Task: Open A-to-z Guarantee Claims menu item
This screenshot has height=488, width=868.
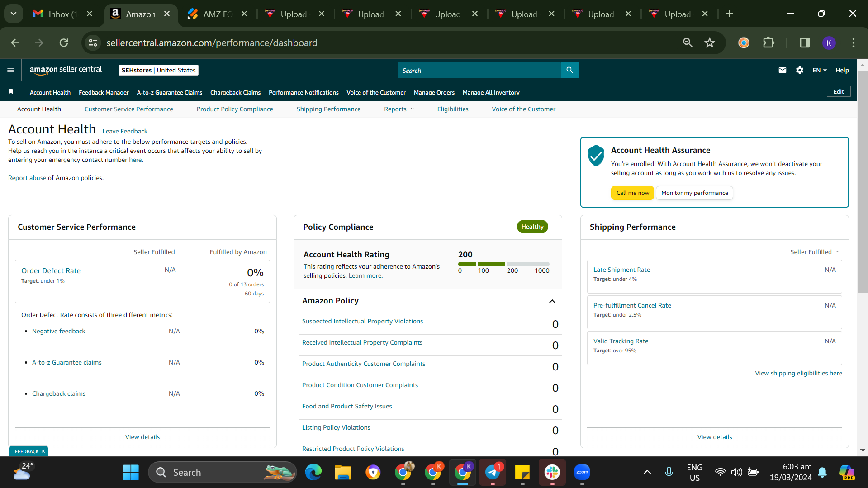Action: click(170, 92)
